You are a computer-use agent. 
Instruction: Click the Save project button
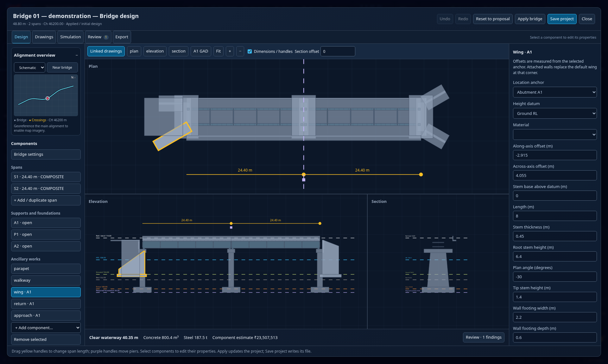click(562, 19)
